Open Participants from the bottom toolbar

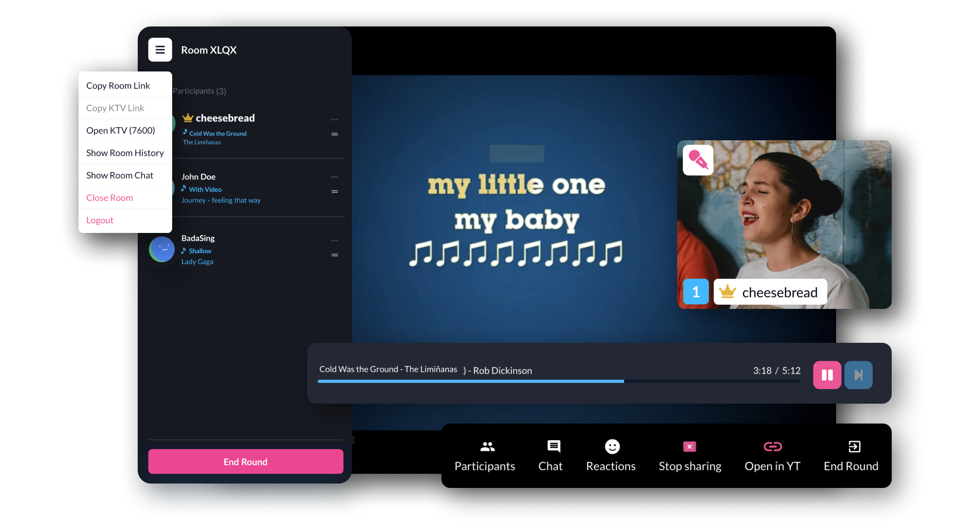[485, 456]
